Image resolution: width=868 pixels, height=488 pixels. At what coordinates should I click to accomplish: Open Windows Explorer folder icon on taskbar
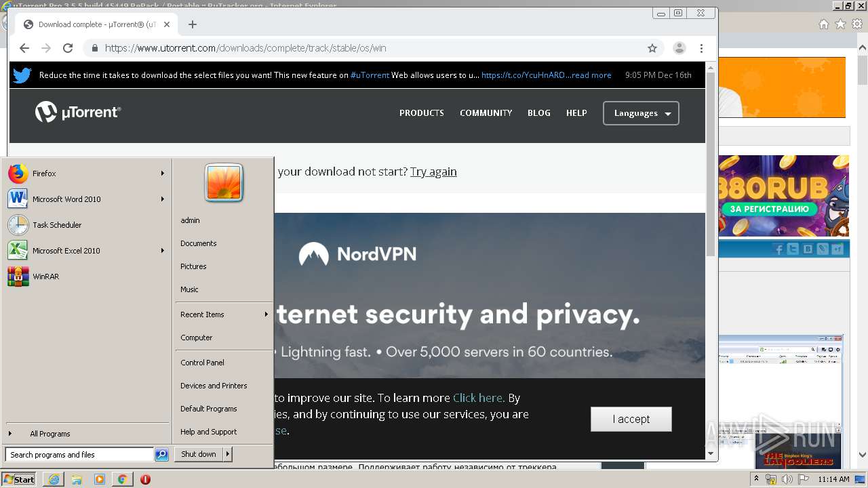point(77,479)
